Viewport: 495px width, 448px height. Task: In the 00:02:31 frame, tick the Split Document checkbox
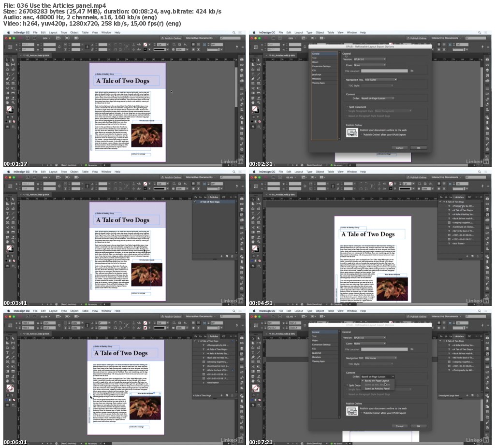click(347, 107)
